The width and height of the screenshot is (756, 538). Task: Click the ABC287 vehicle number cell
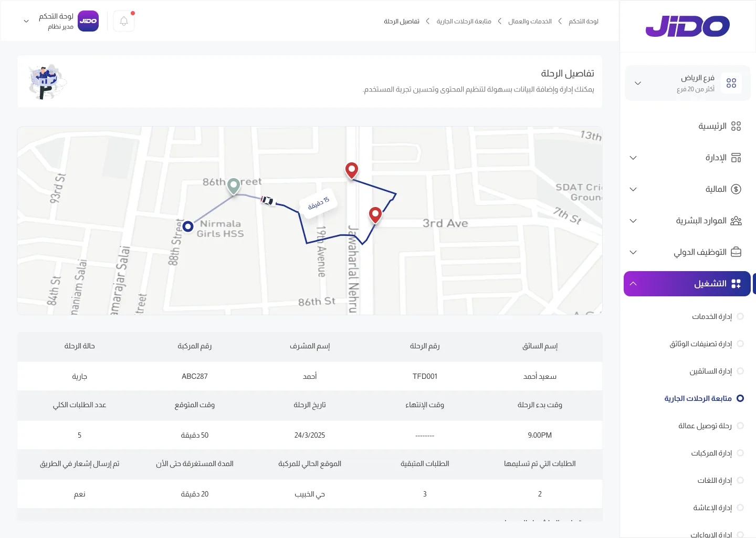195,376
